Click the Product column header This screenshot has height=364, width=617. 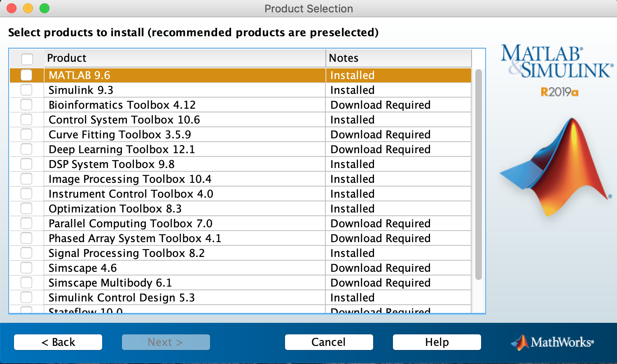click(x=185, y=58)
